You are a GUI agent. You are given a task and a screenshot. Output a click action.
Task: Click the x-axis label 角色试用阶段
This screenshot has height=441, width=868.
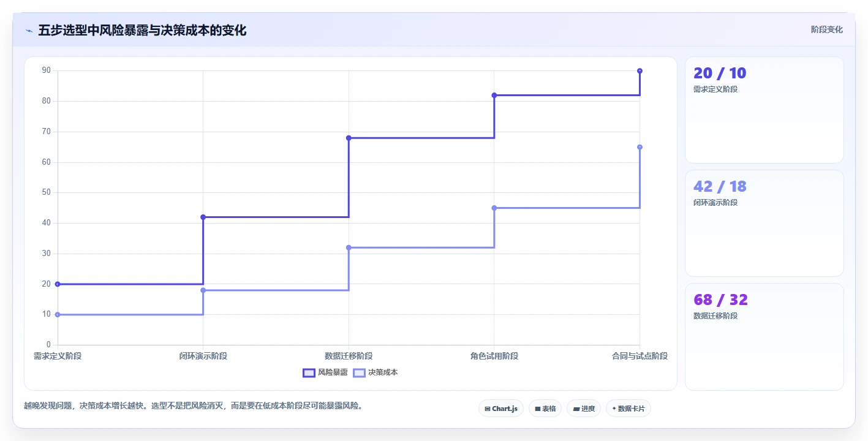tap(494, 356)
